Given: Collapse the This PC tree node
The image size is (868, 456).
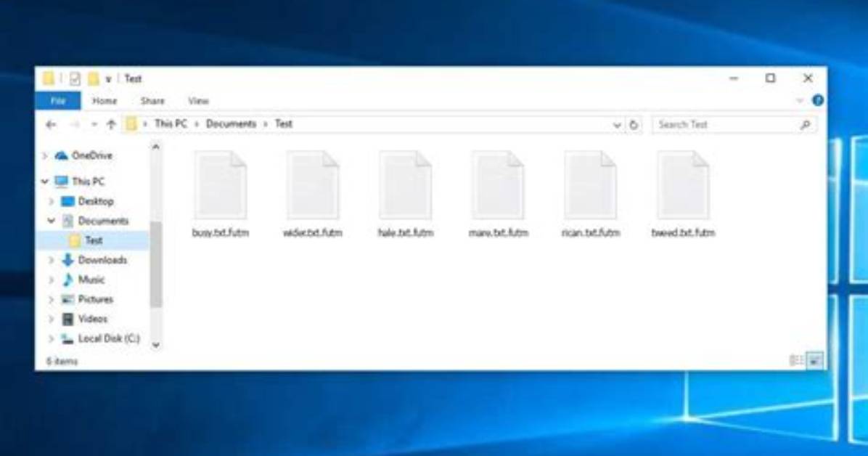Looking at the screenshot, I should pyautogui.click(x=45, y=182).
